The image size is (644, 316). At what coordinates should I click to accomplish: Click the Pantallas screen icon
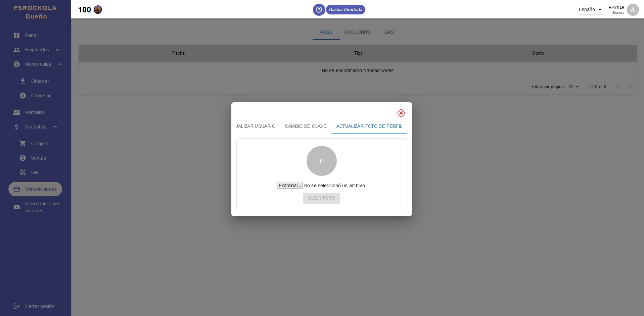pos(16,112)
